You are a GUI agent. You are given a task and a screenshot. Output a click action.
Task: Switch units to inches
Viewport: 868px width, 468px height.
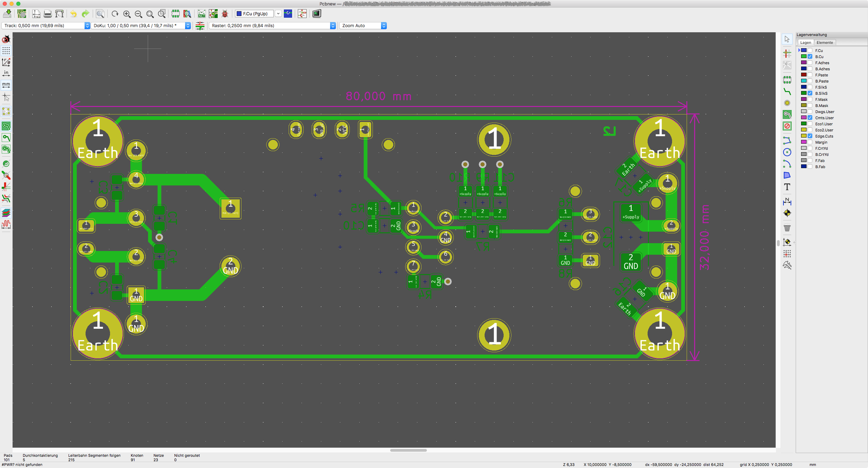tap(6, 73)
